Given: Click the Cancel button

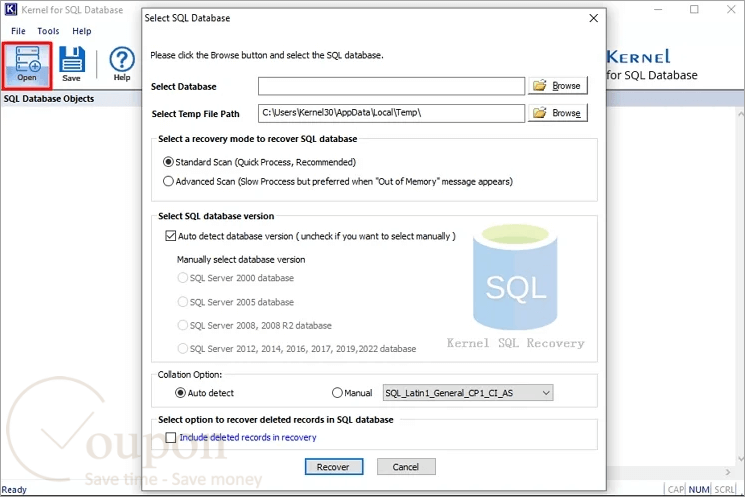Looking at the screenshot, I should tap(406, 467).
